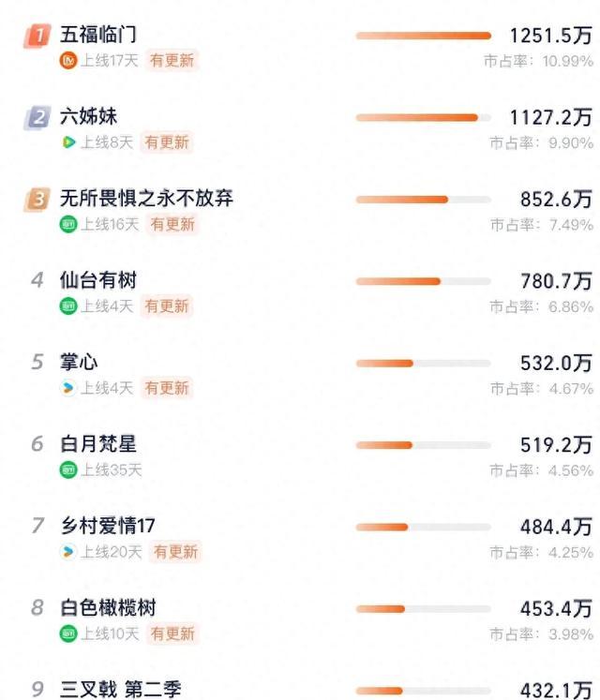Click the Youku icon under 乡村爱情17
Screen dimensions: 600x700
[x=68, y=552]
